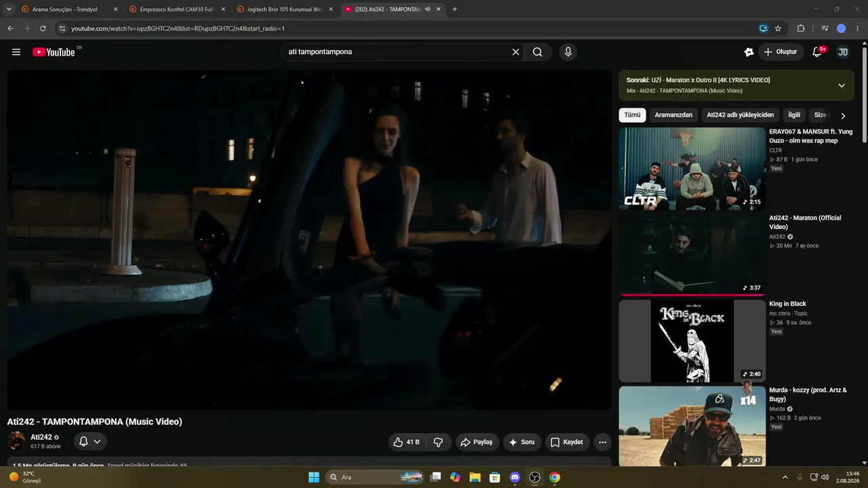Open the Chrome profile avatar
This screenshot has height=488, width=868.
click(842, 28)
